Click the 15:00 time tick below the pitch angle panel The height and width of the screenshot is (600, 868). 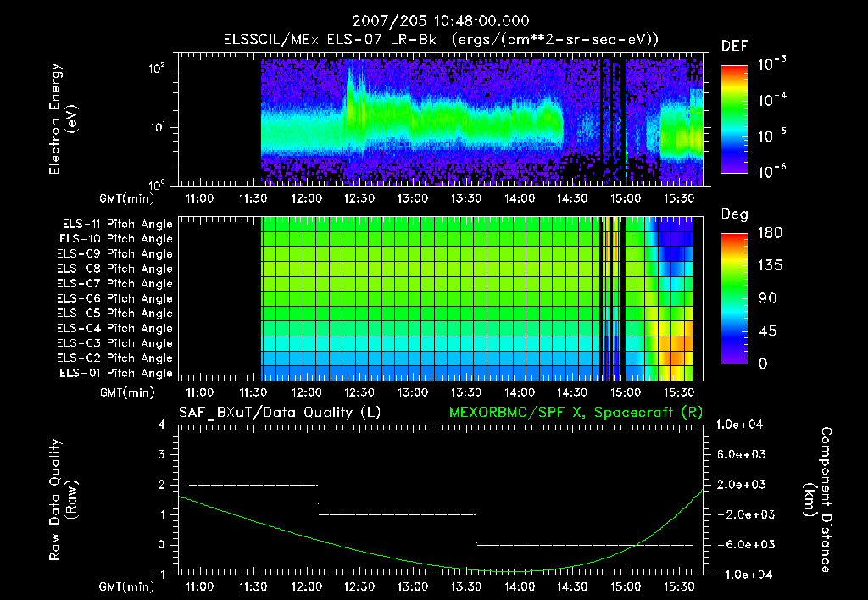626,392
